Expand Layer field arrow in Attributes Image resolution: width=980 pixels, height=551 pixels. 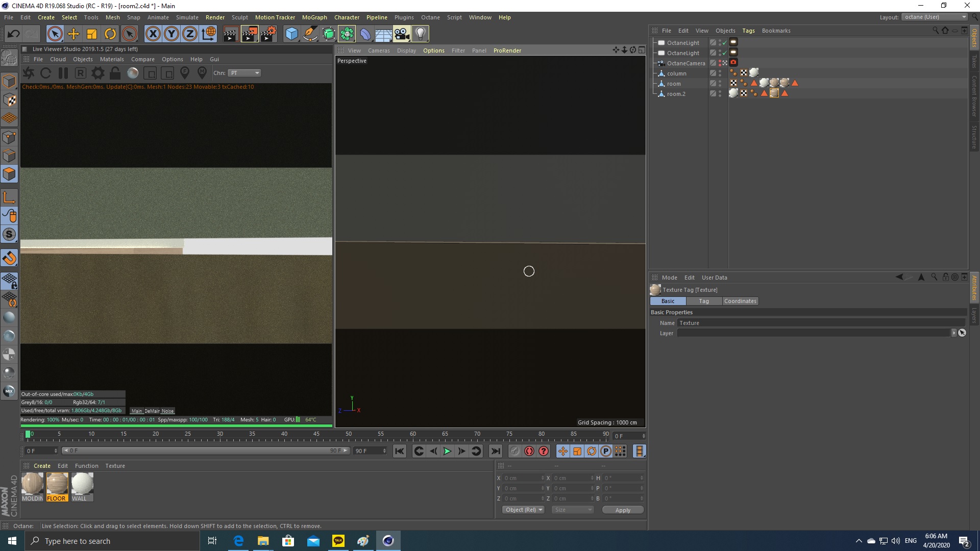pyautogui.click(x=953, y=333)
